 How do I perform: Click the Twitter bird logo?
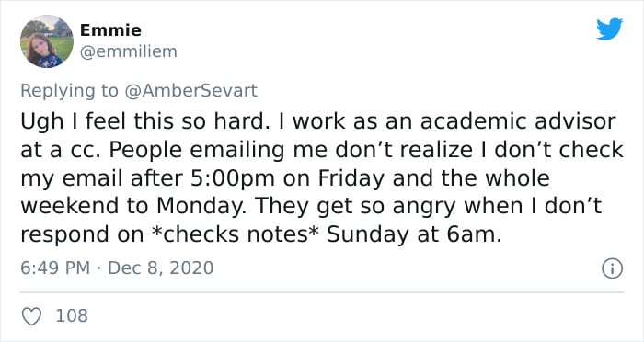point(609,28)
